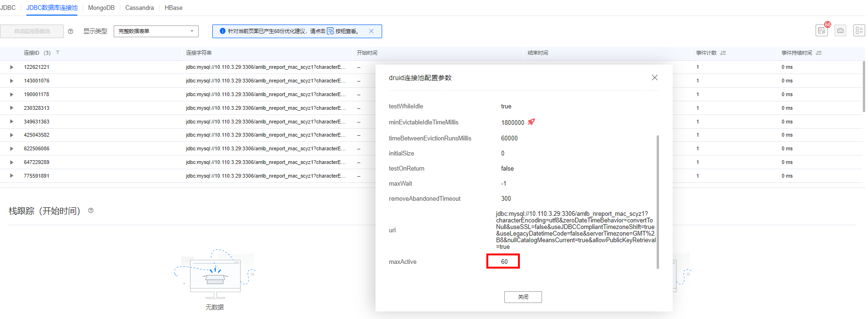Open the HBase tab

174,8
